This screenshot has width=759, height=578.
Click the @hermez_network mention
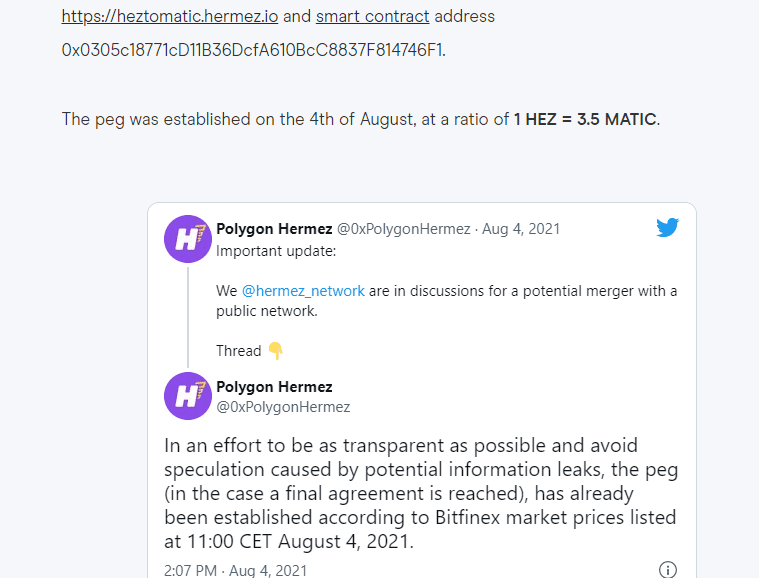click(303, 291)
